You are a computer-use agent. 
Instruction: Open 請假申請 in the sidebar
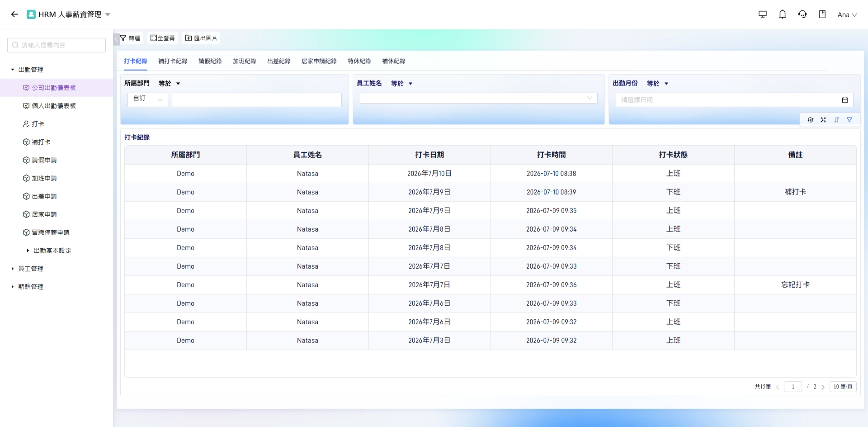[x=57, y=160]
